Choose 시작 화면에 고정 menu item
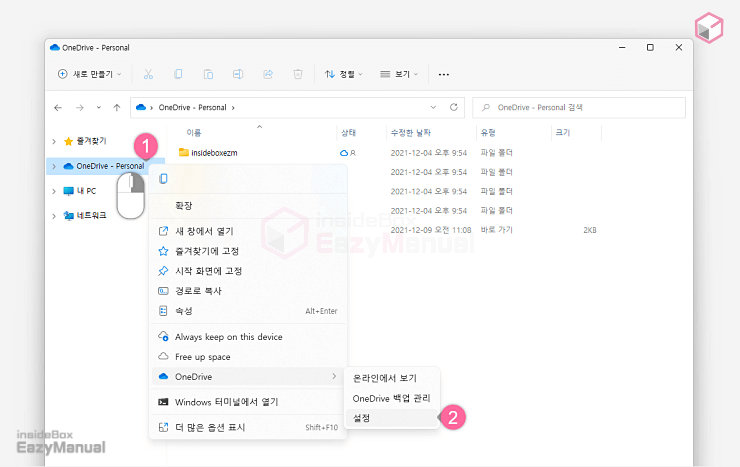This screenshot has width=740, height=467. 248,271
